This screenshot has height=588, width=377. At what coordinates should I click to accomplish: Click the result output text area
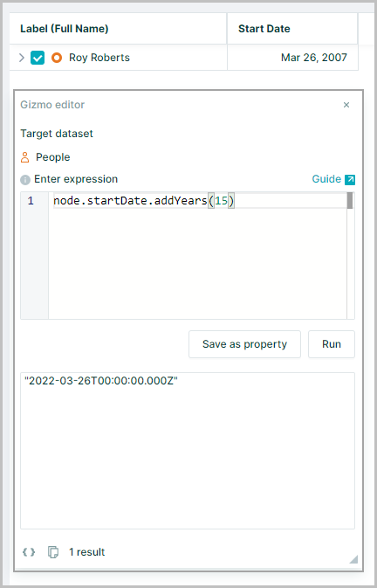click(x=188, y=451)
